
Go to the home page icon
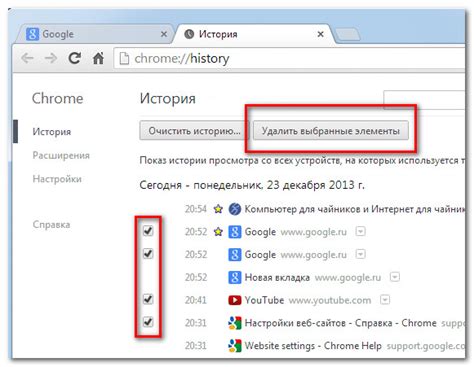click(x=98, y=58)
